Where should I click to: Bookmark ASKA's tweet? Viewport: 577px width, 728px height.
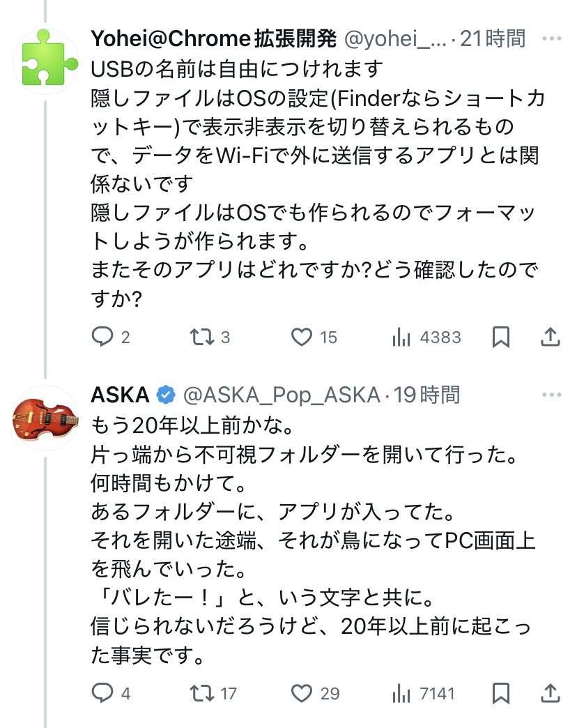tap(500, 693)
